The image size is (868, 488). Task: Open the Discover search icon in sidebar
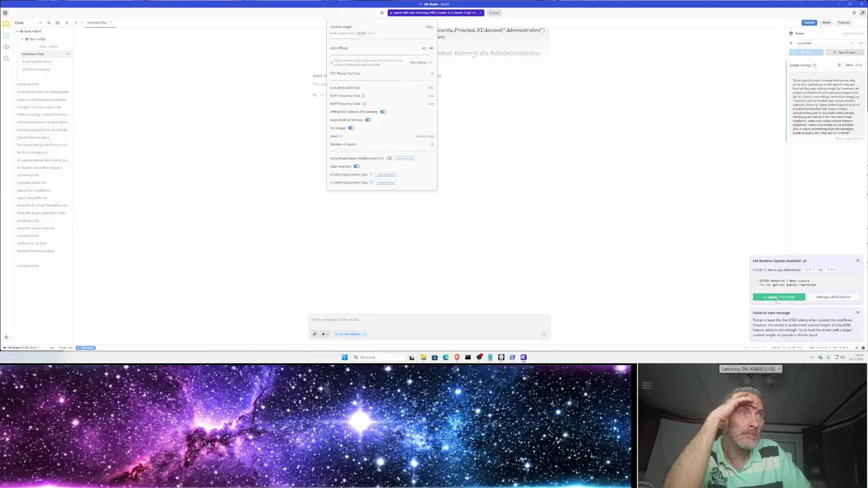point(6,58)
